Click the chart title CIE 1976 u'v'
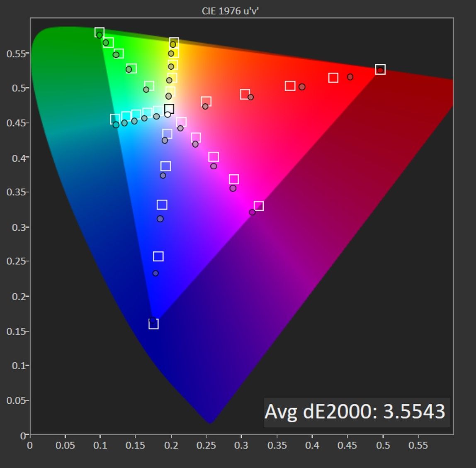Viewport: 476px width, 468px height. [x=230, y=11]
